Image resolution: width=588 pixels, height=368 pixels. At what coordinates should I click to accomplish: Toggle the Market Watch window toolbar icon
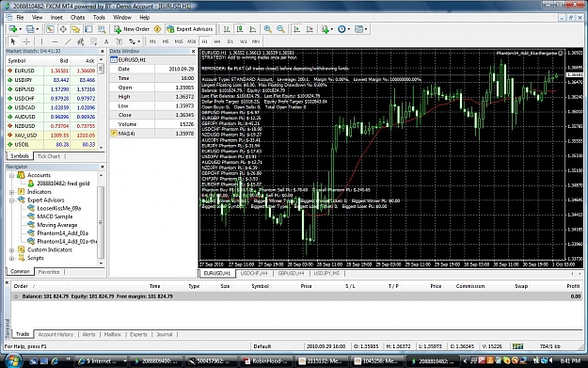pos(50,29)
